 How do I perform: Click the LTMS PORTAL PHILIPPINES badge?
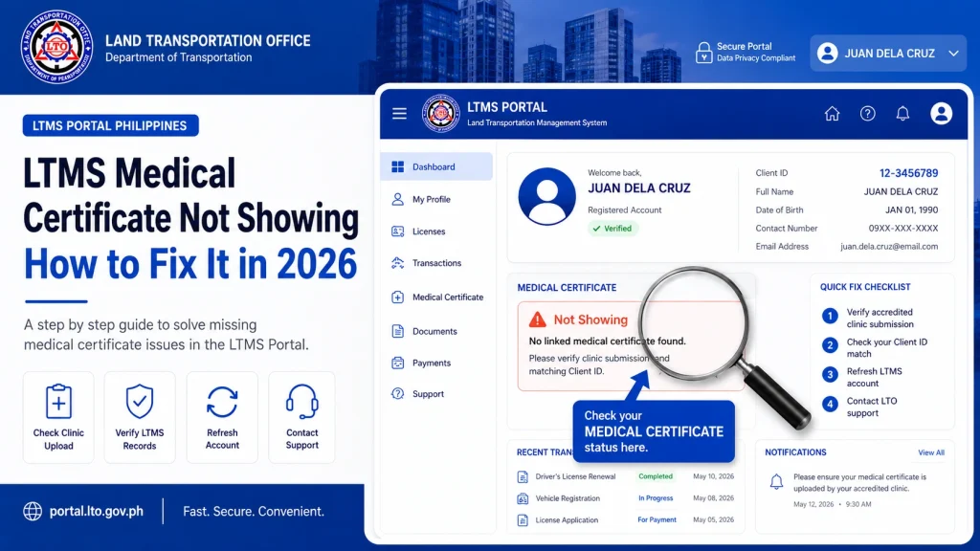111,125
